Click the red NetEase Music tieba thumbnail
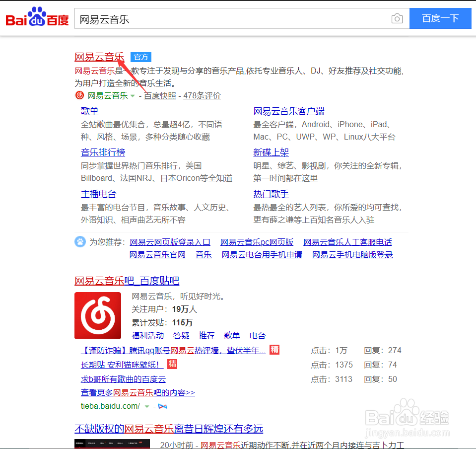 (x=98, y=315)
